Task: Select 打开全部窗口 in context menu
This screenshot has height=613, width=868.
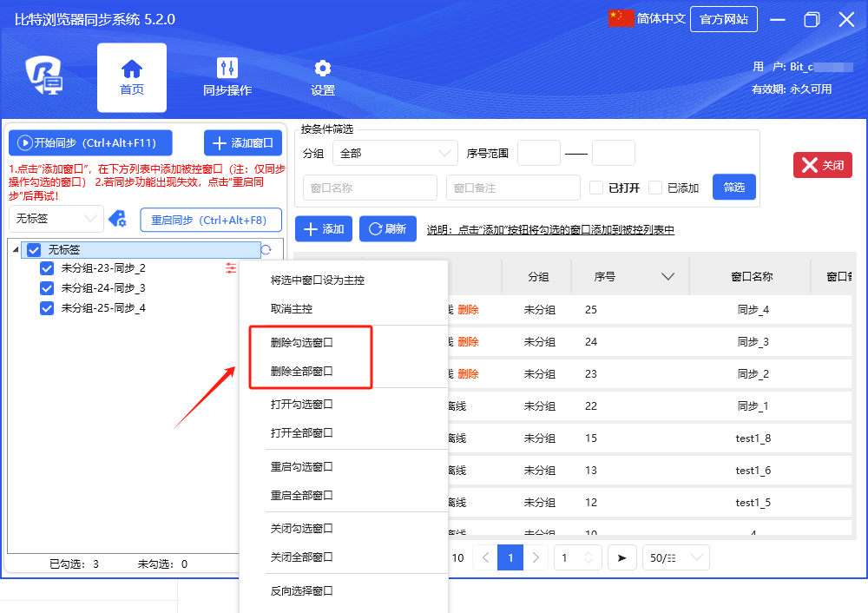Action: tap(302, 432)
